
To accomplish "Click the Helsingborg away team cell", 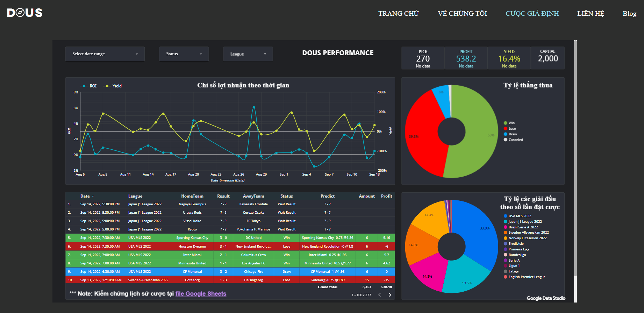I will [253, 280].
